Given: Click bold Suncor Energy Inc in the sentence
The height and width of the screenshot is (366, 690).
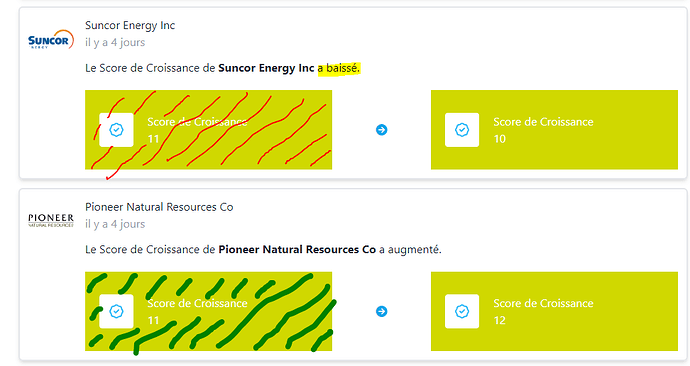Looking at the screenshot, I should 266,68.
